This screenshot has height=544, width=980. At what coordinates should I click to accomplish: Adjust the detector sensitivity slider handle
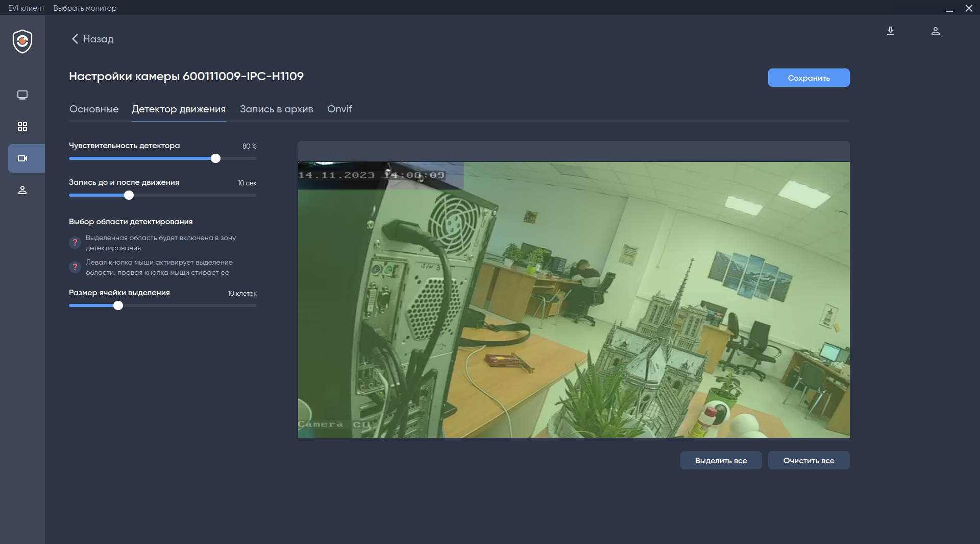(216, 158)
